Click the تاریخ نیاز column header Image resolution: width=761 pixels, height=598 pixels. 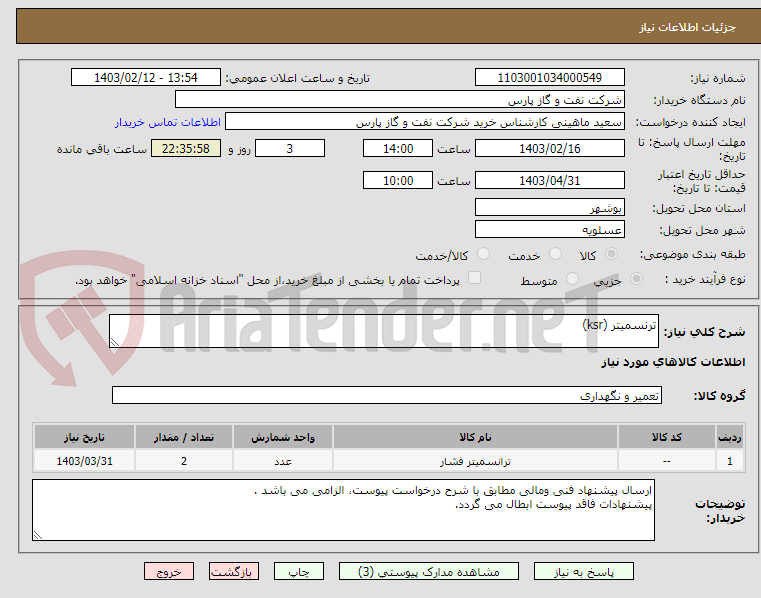[x=84, y=437]
